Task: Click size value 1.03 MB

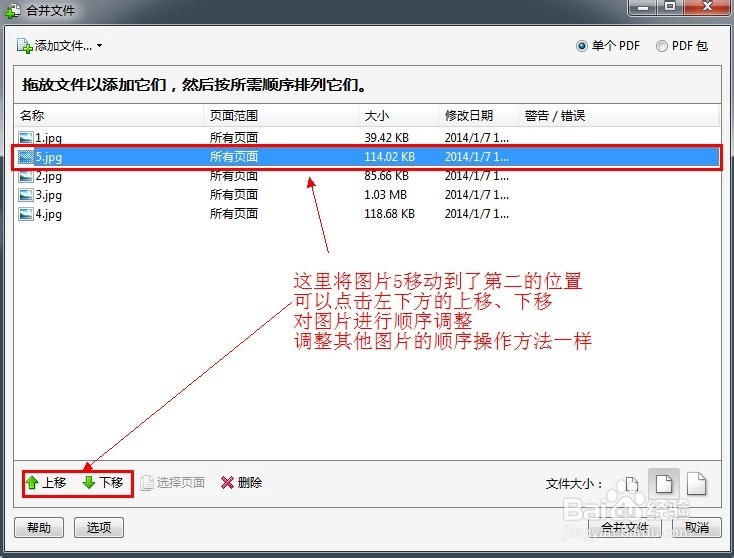Action: coord(386,195)
